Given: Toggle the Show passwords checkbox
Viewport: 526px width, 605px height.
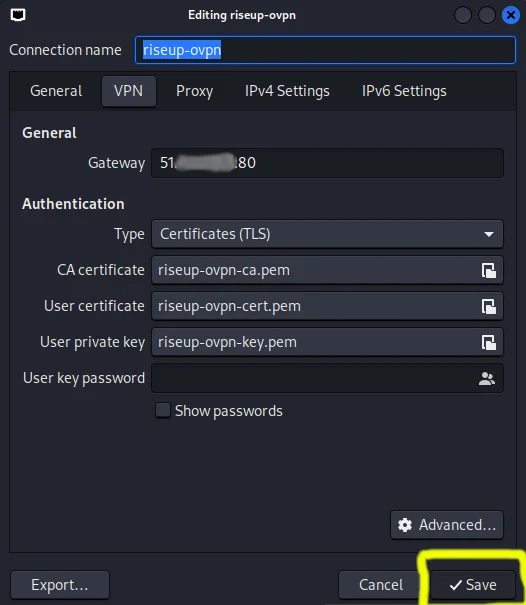Looking at the screenshot, I should (x=162, y=410).
